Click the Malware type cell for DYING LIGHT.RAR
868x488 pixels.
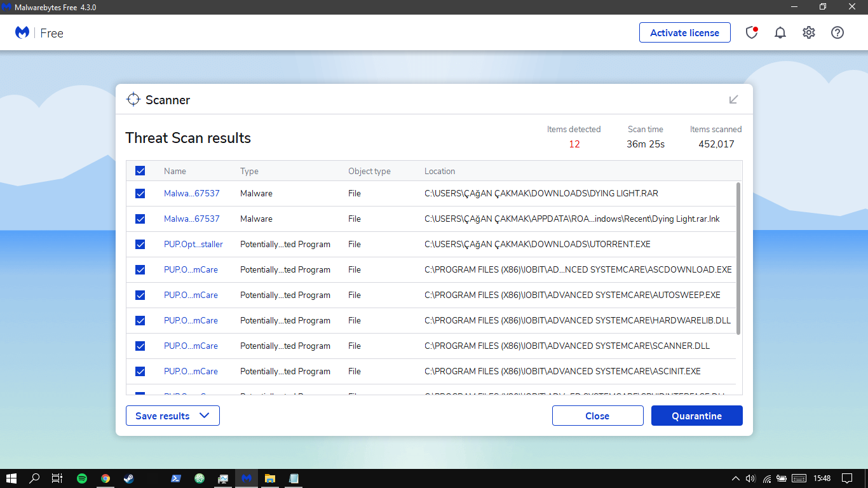[256, 193]
